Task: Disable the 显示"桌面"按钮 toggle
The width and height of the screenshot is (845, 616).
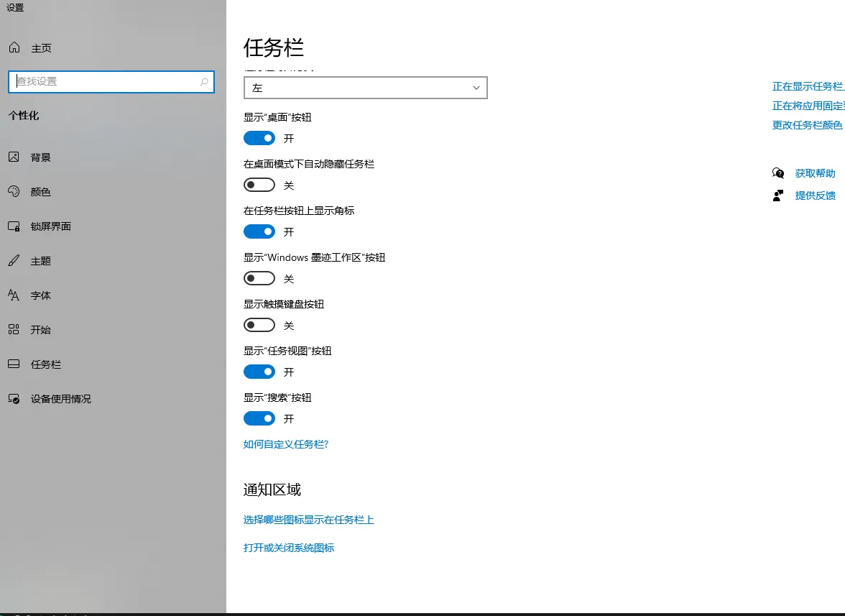Action: [x=259, y=138]
